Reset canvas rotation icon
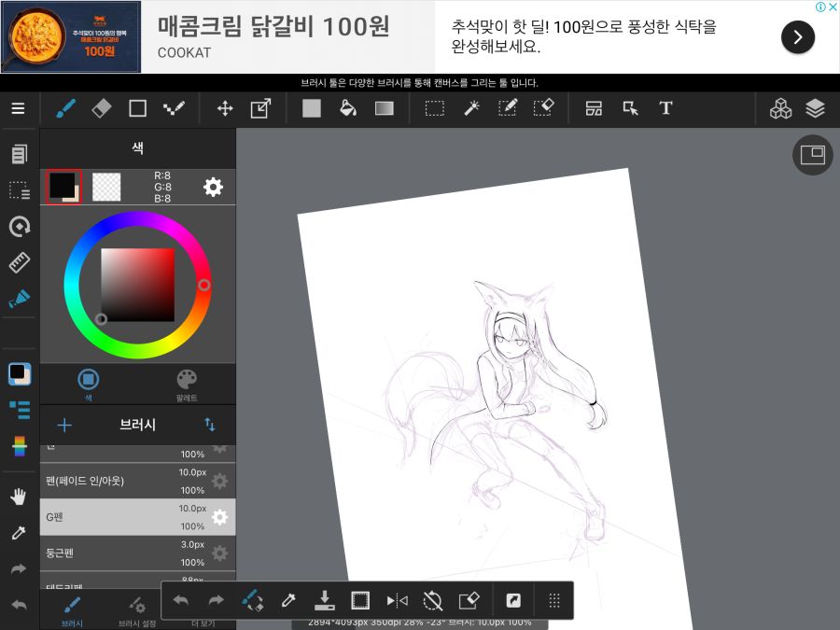840x630 pixels. [x=433, y=600]
